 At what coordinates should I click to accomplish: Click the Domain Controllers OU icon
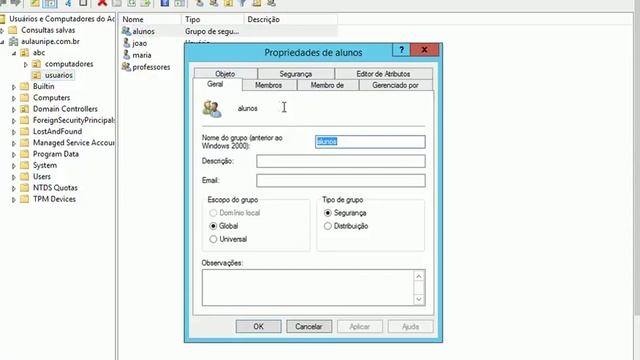24,109
